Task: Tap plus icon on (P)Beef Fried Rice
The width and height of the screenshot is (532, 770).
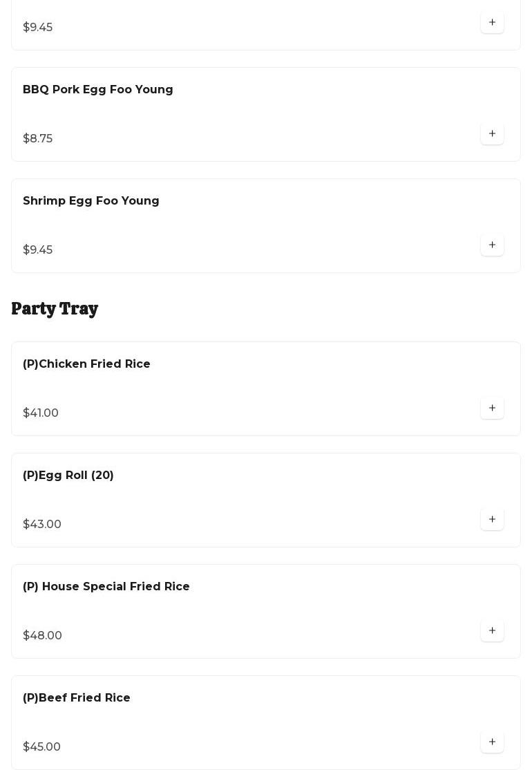Action: click(492, 742)
